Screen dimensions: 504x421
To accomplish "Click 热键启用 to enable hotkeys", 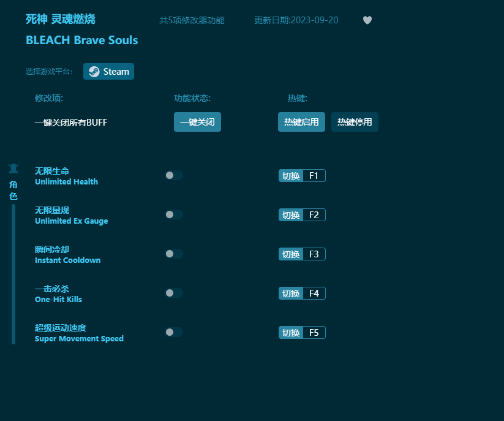I will pyautogui.click(x=301, y=122).
